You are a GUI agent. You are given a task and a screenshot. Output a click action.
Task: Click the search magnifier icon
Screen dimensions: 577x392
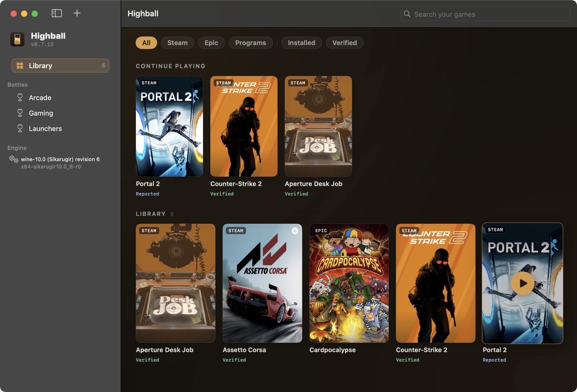pos(407,14)
